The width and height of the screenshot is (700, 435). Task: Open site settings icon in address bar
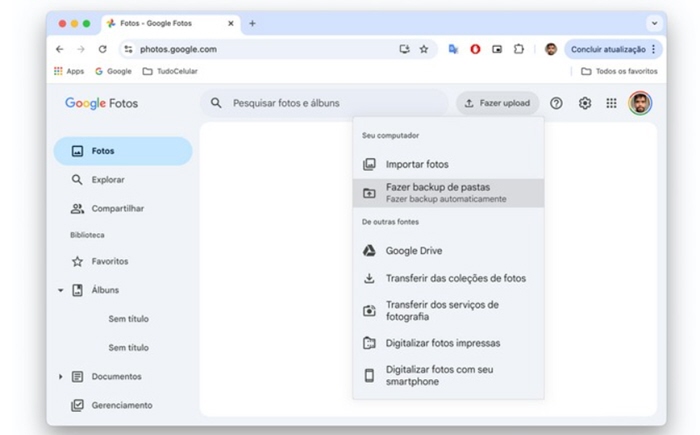[129, 49]
